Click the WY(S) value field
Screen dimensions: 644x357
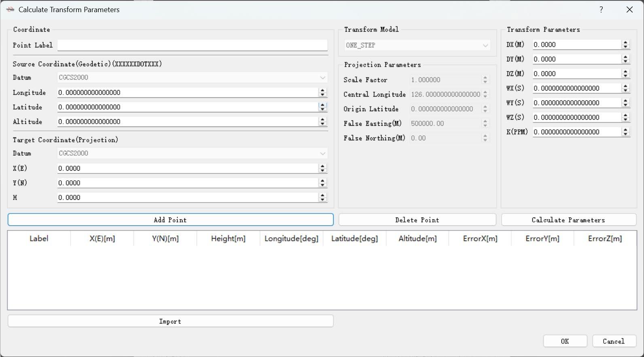pyautogui.click(x=577, y=103)
